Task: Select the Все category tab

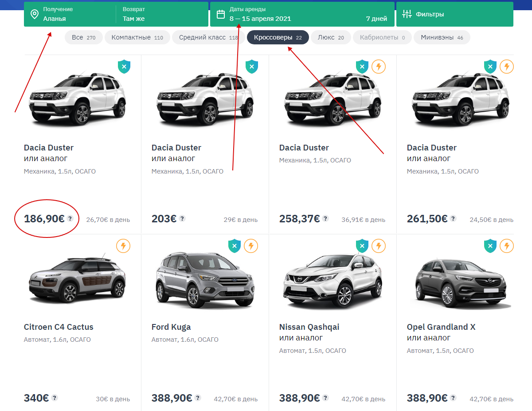Action: (x=84, y=38)
